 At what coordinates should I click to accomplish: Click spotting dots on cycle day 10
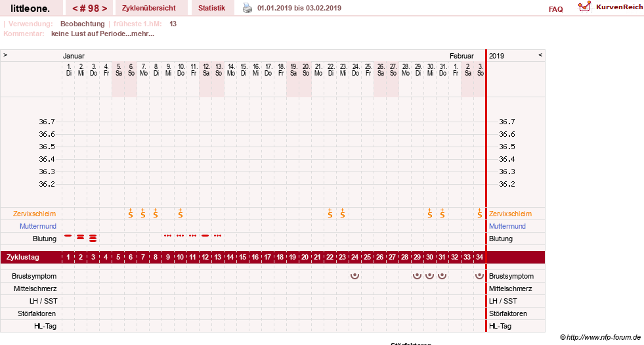coord(181,236)
